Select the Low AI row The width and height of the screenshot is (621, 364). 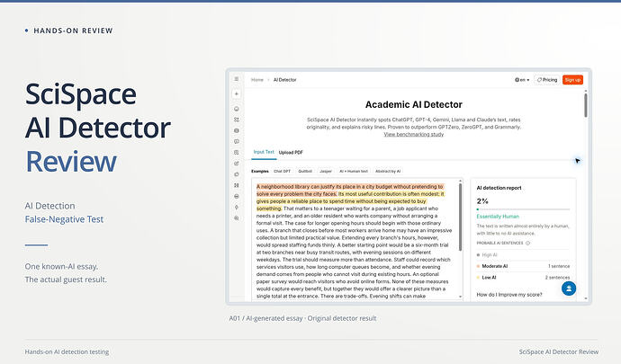(523, 278)
